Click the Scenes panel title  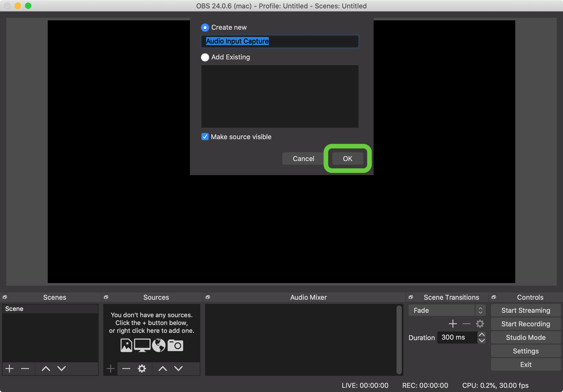coord(55,297)
